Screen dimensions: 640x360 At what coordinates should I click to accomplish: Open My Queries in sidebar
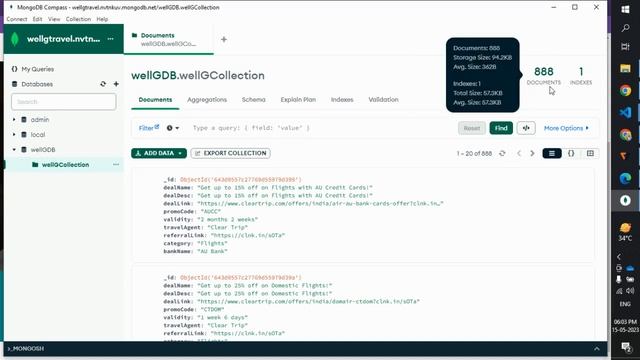coord(38,69)
